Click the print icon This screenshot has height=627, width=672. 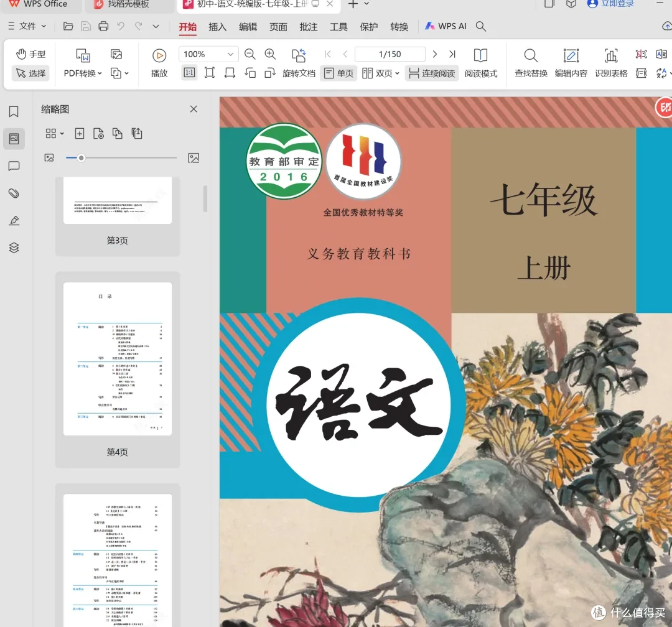(103, 26)
